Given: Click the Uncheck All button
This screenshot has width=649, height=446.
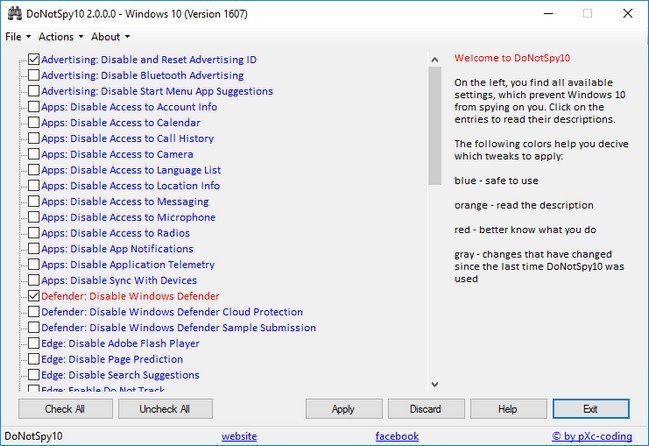Looking at the screenshot, I should point(165,409).
